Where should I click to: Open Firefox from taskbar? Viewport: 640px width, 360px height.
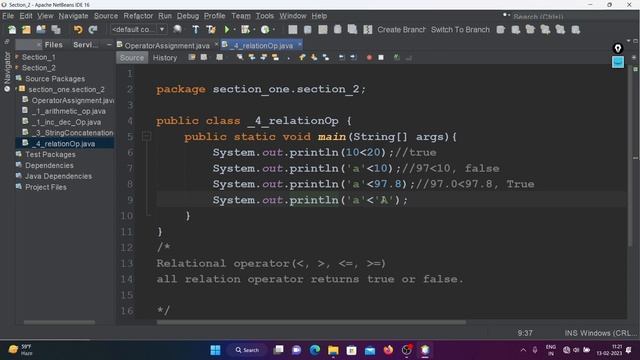pos(388,350)
